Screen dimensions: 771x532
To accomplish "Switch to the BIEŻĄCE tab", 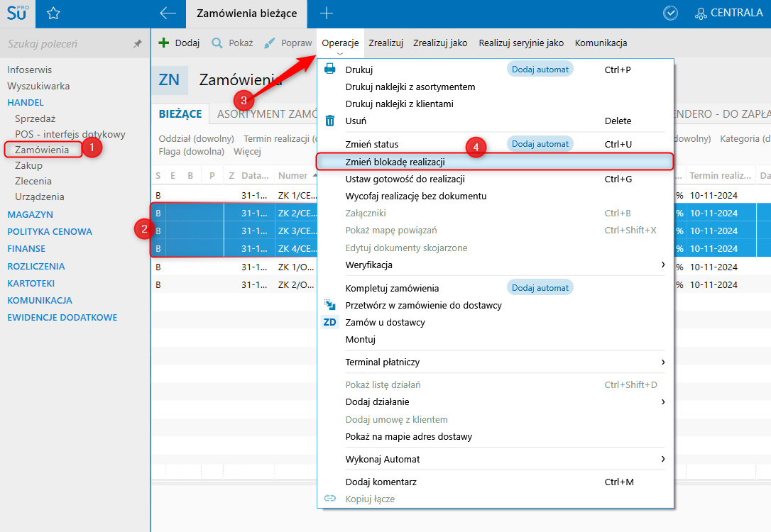I will 180,114.
